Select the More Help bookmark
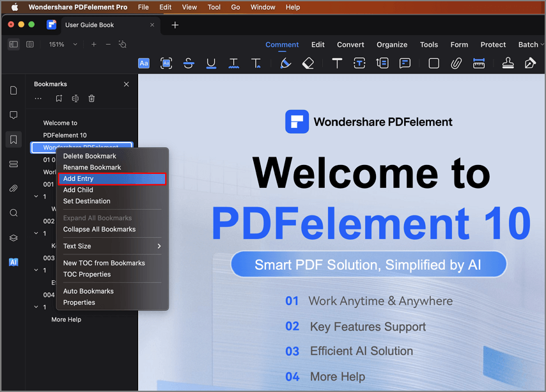Image resolution: width=546 pixels, height=392 pixels. pyautogui.click(x=66, y=320)
